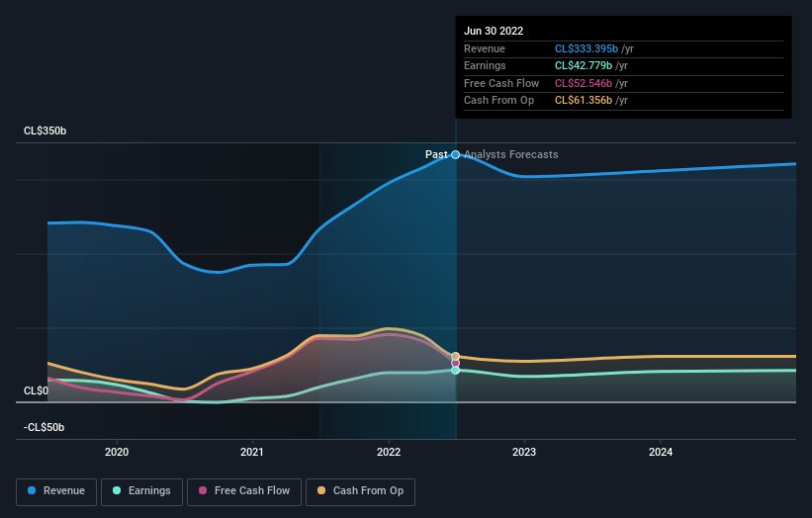The height and width of the screenshot is (518, 812).
Task: Click the 'Cash From Op' row label in tooltip
Action: point(498,101)
